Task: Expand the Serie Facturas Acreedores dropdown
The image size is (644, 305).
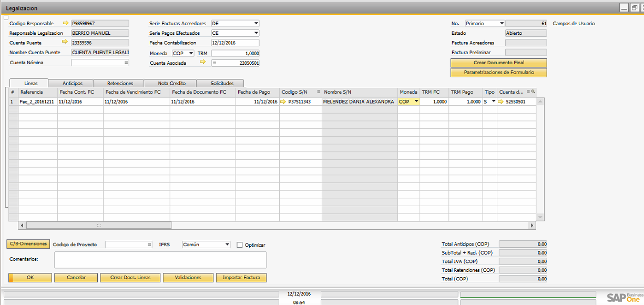Action: coord(256,24)
